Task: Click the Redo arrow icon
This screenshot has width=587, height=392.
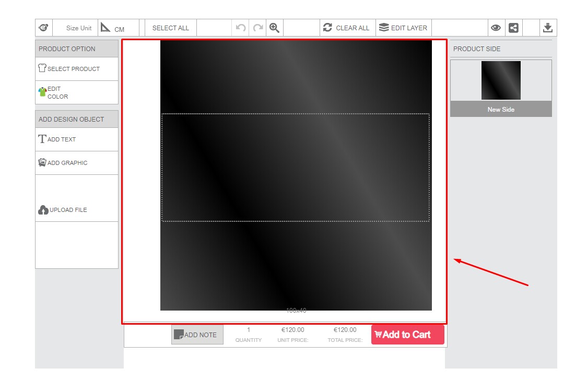Action: pyautogui.click(x=257, y=27)
